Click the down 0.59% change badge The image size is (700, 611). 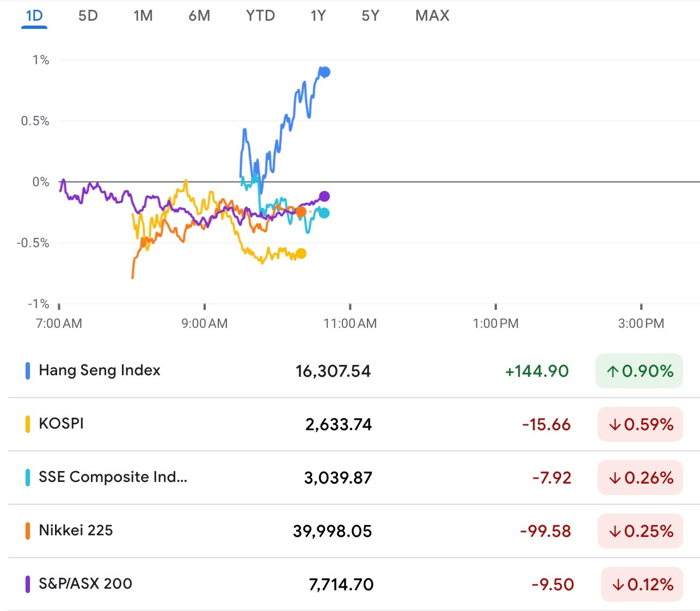coord(640,424)
